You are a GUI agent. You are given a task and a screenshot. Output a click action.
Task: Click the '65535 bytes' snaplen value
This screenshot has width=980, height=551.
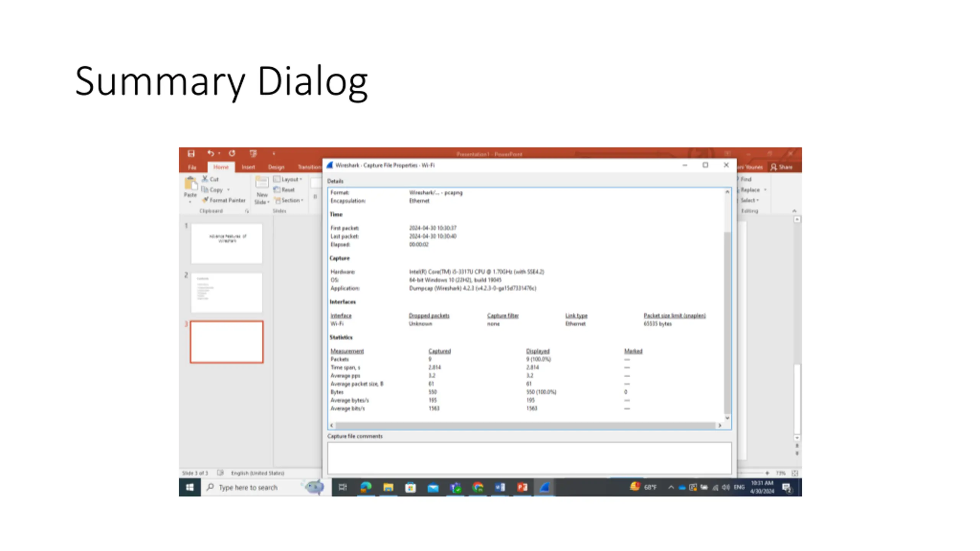[657, 324]
